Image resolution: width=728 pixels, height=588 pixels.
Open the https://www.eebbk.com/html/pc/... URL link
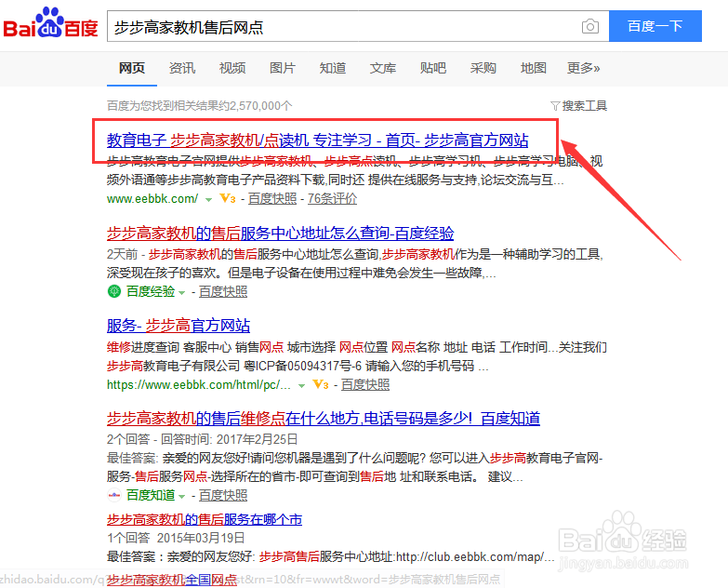pos(199,384)
